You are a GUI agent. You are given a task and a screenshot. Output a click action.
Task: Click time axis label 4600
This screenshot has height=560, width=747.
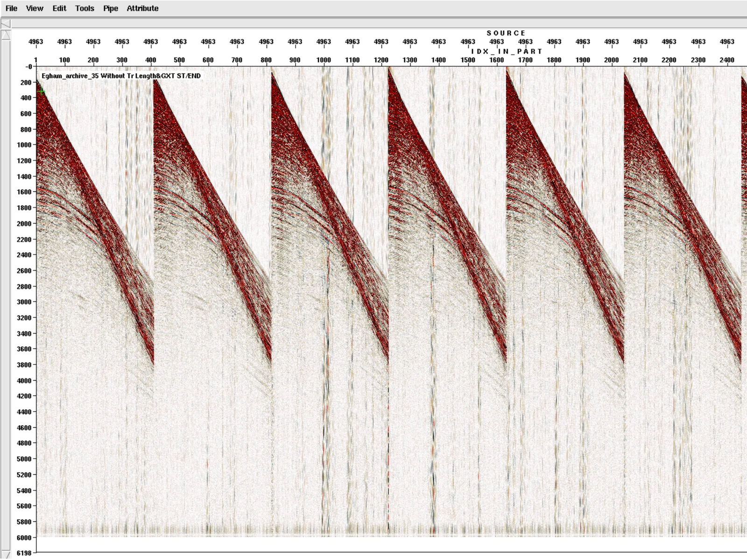(24, 427)
